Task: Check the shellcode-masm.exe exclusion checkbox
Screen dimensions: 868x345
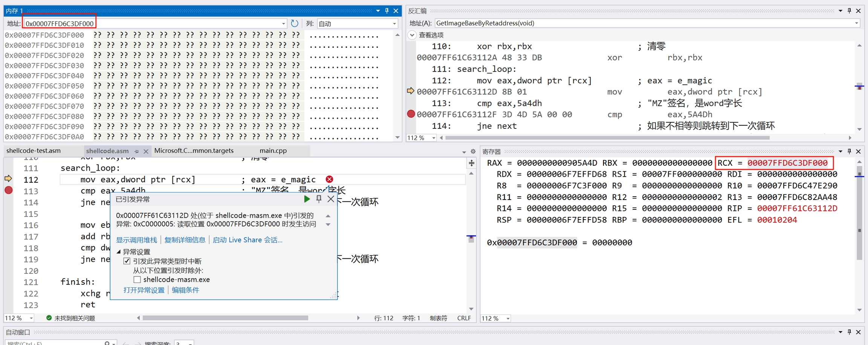Action: coord(137,279)
